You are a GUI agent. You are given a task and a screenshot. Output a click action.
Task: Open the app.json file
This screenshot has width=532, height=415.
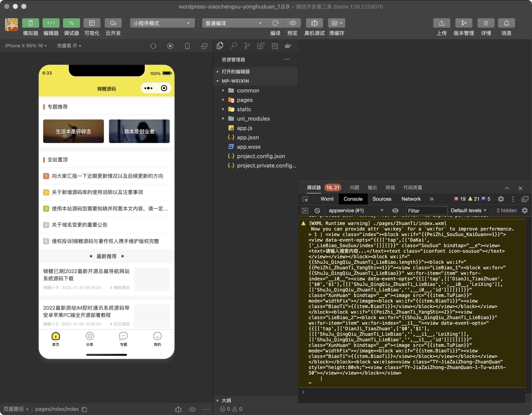point(256,137)
